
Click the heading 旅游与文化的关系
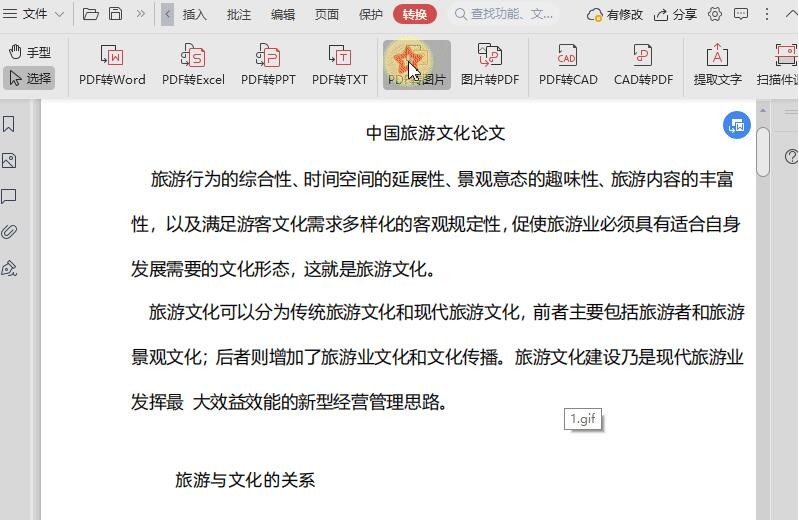coord(245,480)
